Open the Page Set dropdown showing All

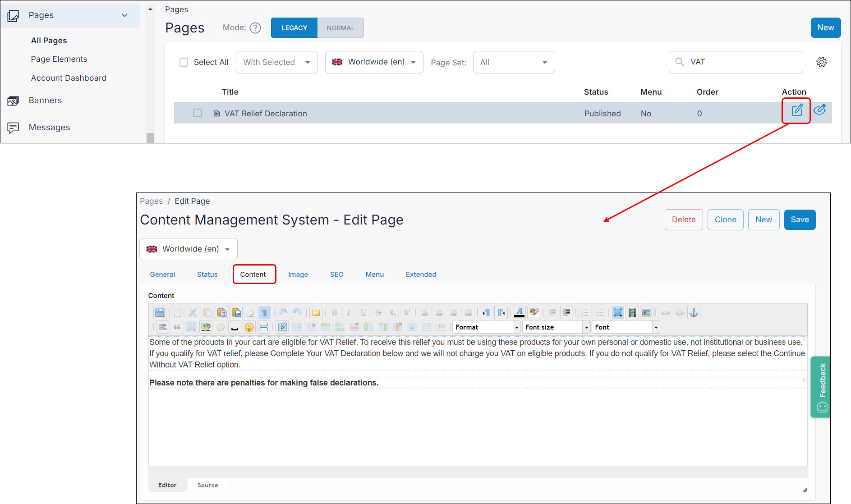514,62
